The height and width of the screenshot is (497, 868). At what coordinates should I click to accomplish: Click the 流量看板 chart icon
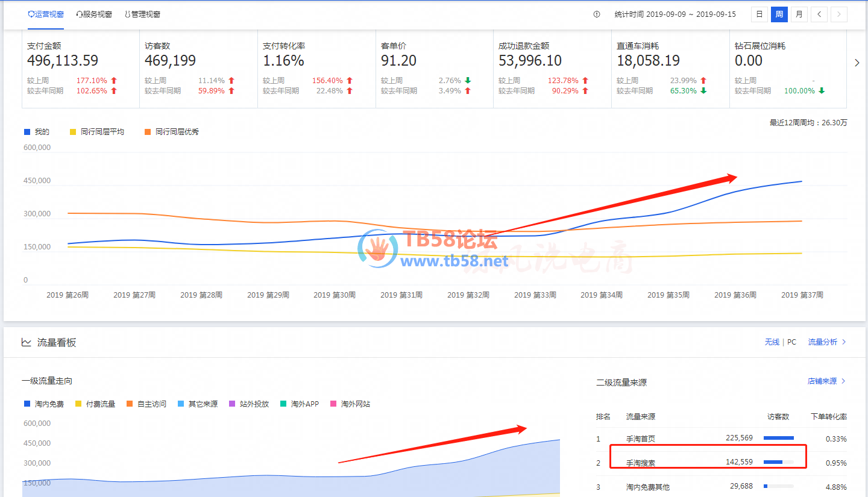27,342
